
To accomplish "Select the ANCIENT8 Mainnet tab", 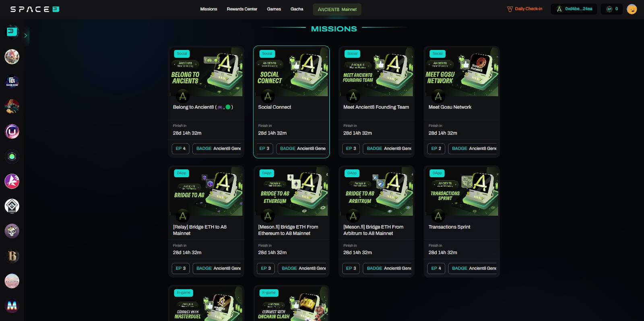I will 337,9.
